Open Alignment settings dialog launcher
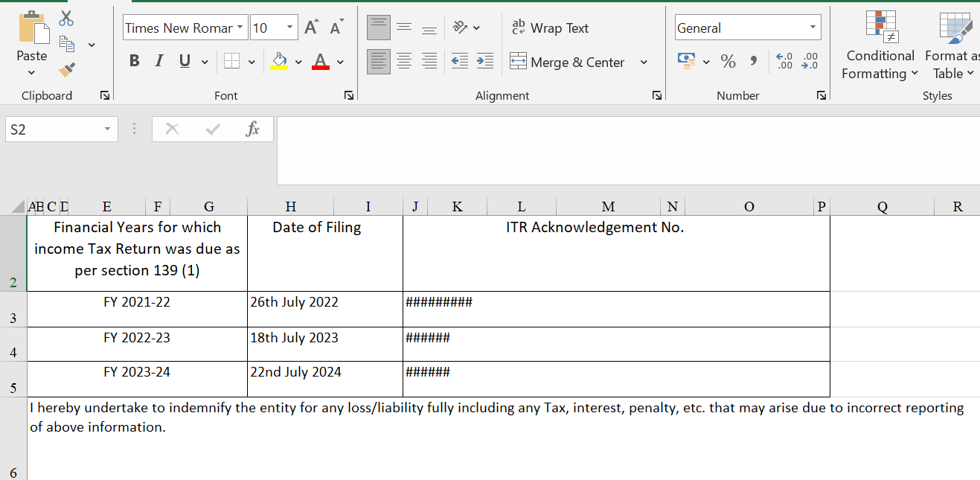The width and height of the screenshot is (980, 480). (x=657, y=95)
